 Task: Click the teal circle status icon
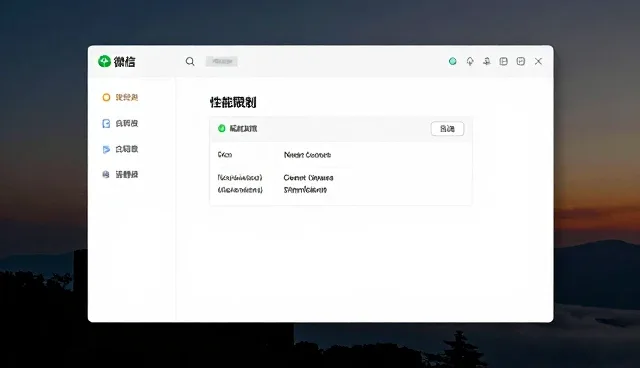453,61
